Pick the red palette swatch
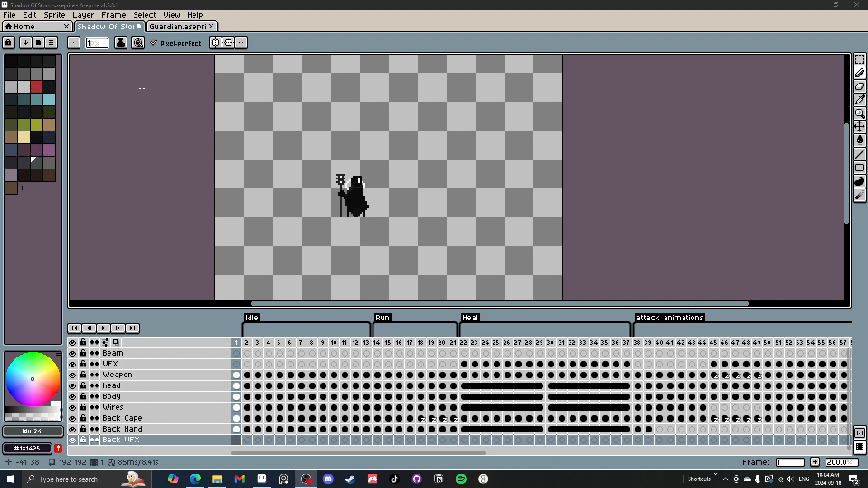Viewport: 868px width, 488px height. click(x=37, y=86)
